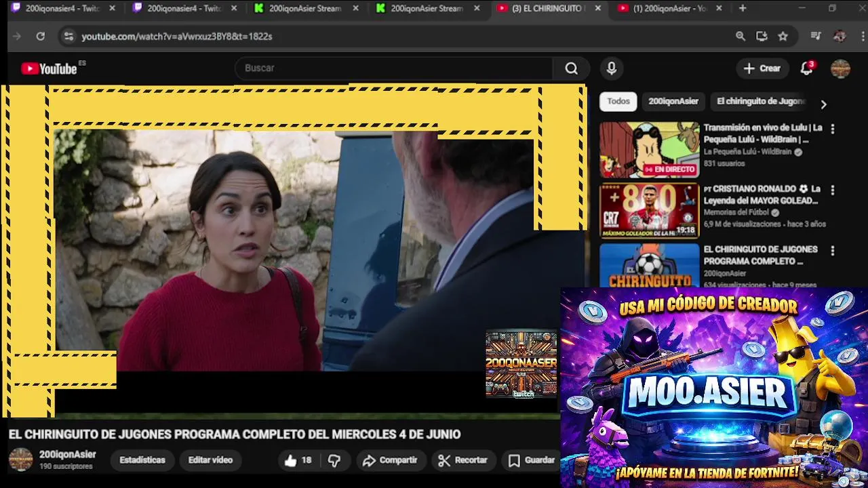This screenshot has height=488, width=868.
Task: Open the Crear menu
Action: 762,68
